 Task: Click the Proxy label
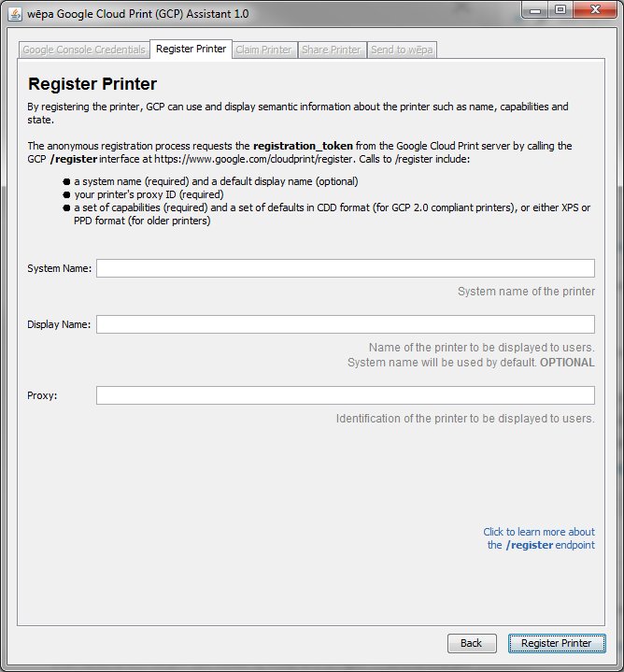42,395
